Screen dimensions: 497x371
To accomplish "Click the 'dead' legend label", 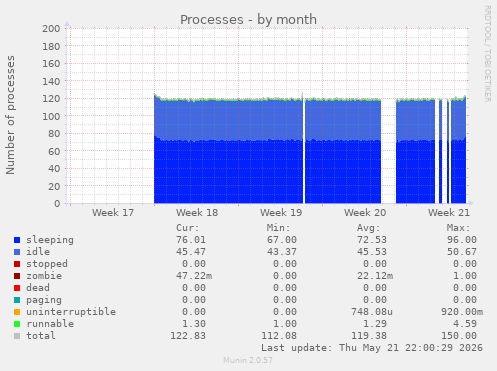I will 38,288.
